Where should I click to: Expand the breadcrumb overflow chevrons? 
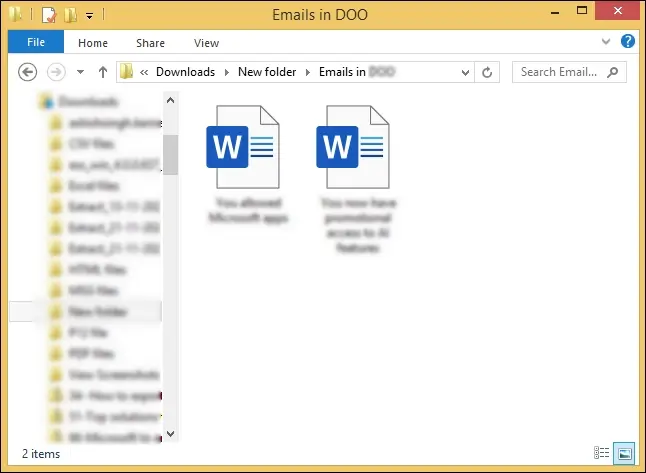144,73
